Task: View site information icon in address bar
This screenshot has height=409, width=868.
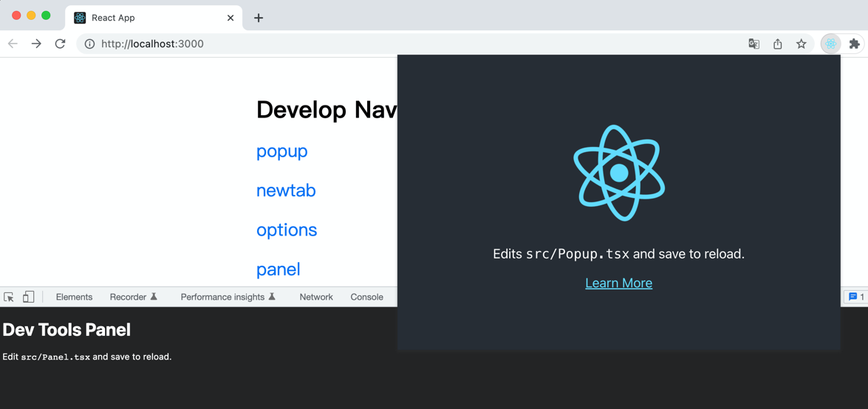Action: point(89,44)
